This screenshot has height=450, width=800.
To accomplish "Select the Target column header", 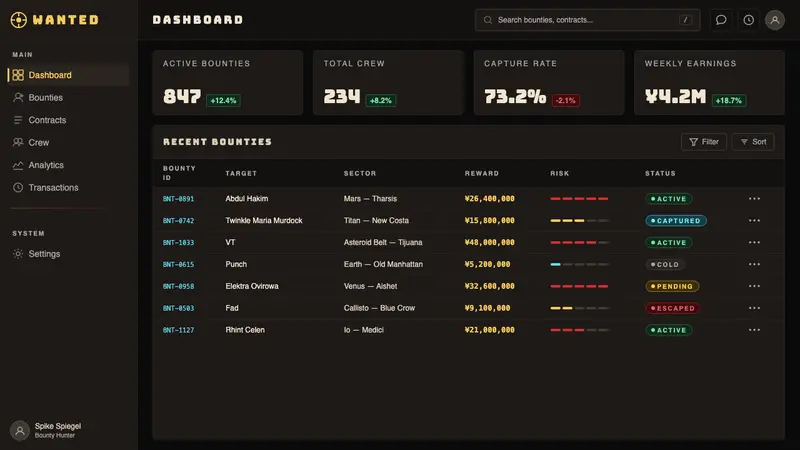I will coord(241,173).
